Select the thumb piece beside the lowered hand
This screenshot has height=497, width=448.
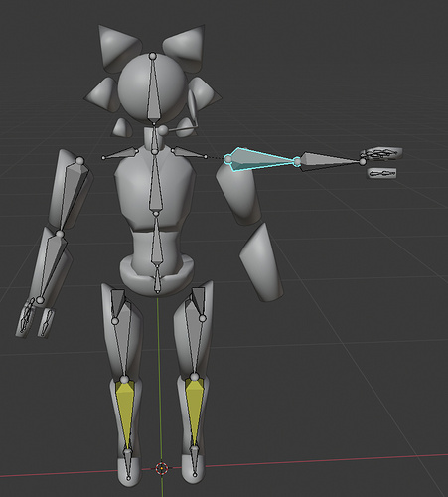pyautogui.click(x=46, y=322)
